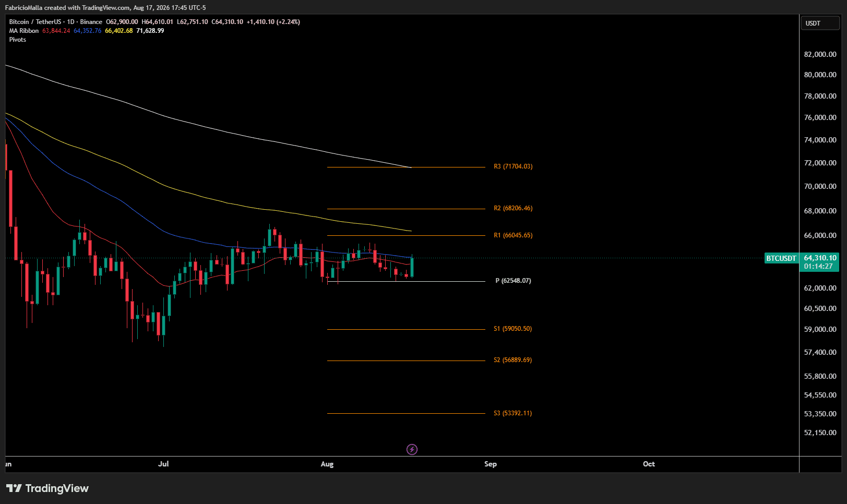Click the 78,000.00 price axis label
This screenshot has height=504, width=847.
pos(820,96)
